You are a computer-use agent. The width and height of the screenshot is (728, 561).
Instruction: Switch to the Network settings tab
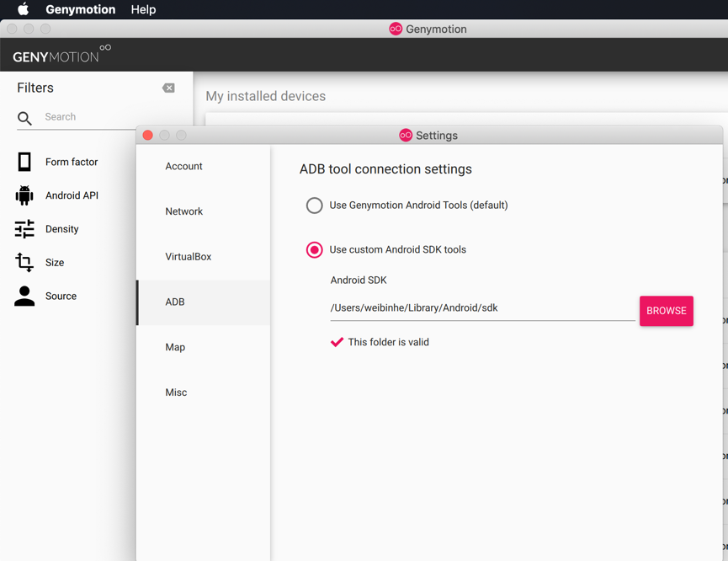pyautogui.click(x=203, y=211)
